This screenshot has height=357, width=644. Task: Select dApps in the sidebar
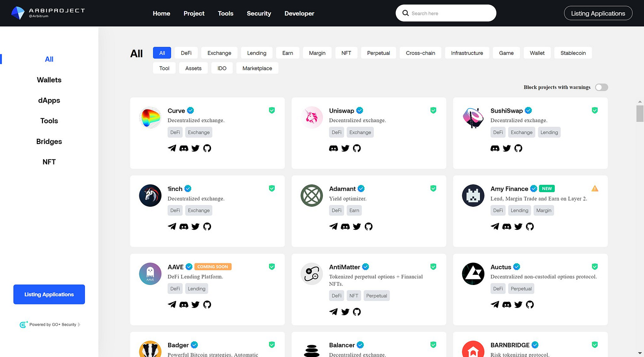[49, 100]
